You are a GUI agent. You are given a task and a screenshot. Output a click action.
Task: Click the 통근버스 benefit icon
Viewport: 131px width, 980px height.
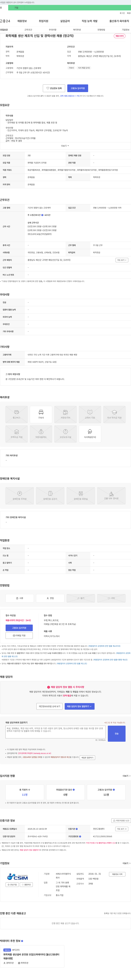click(16, 414)
